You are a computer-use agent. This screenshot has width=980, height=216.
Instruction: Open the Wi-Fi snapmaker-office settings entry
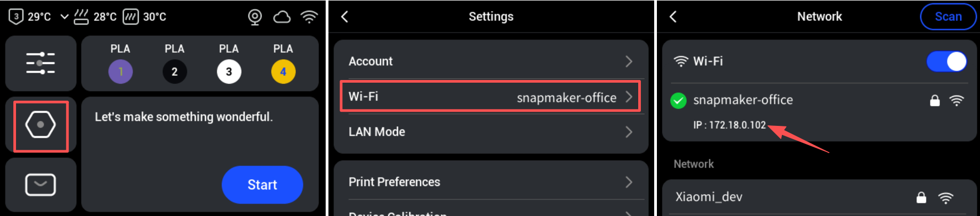tap(490, 97)
